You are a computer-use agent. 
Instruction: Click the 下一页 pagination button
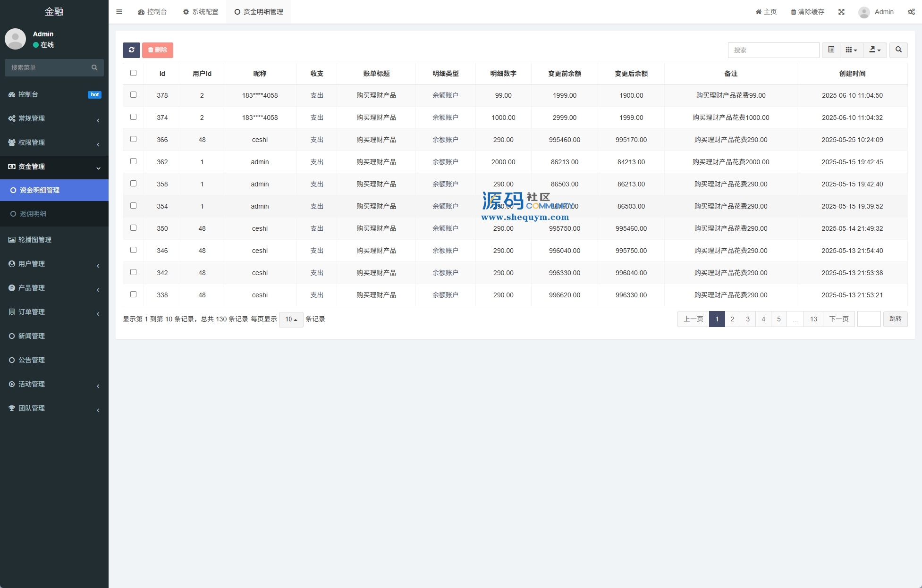click(x=839, y=319)
